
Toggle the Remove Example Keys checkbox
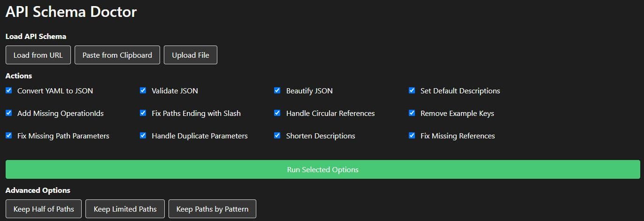click(412, 113)
